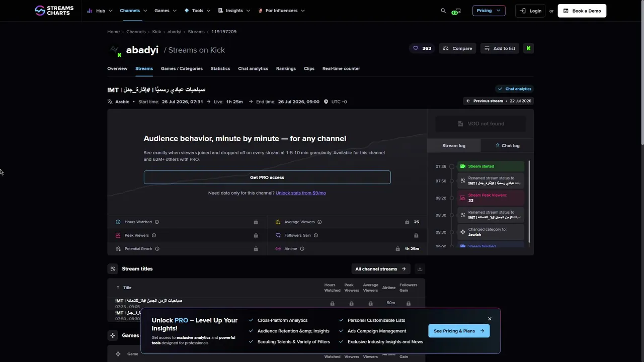Click the Home breadcrumb link

point(113,32)
